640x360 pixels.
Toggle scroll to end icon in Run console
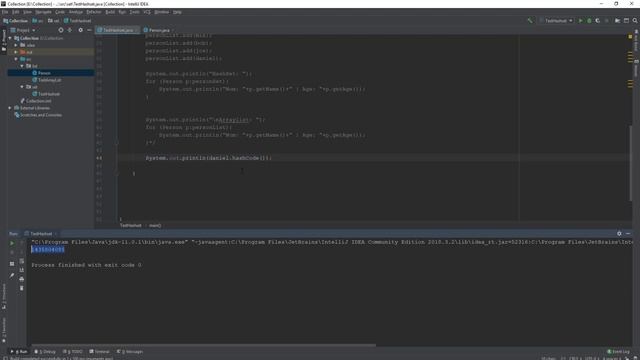tap(22, 270)
